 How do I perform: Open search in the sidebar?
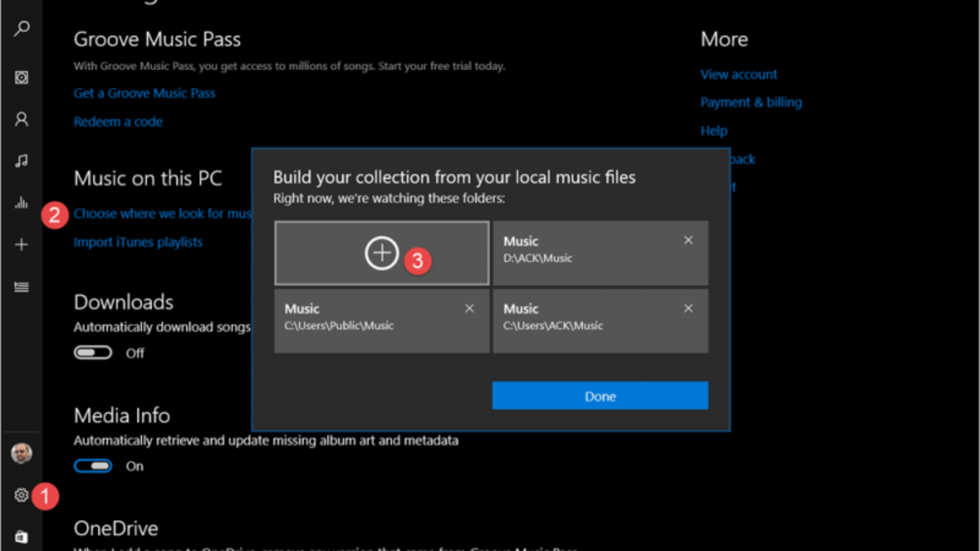click(22, 29)
